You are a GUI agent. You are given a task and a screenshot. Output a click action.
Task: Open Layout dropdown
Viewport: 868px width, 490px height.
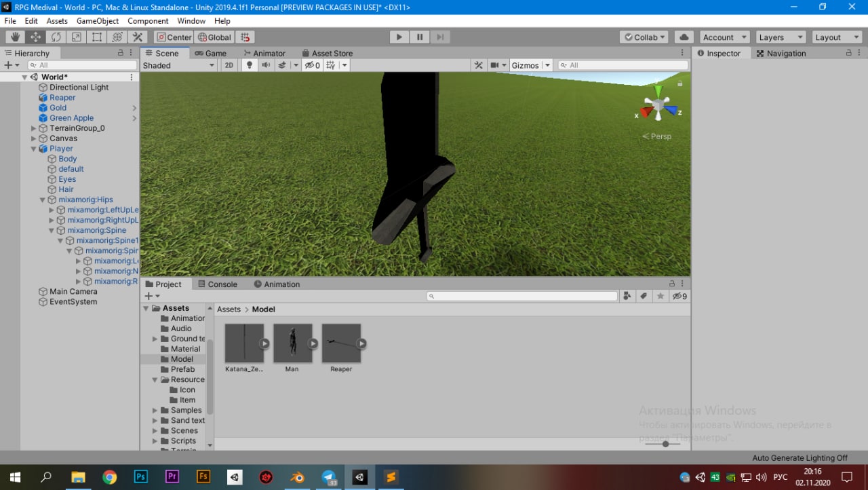836,37
